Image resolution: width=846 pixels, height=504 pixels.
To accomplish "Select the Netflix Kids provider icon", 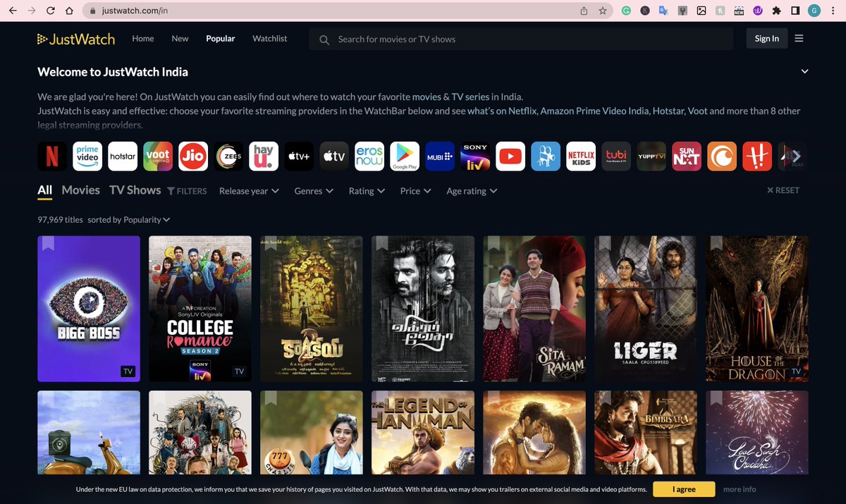I will (x=581, y=156).
